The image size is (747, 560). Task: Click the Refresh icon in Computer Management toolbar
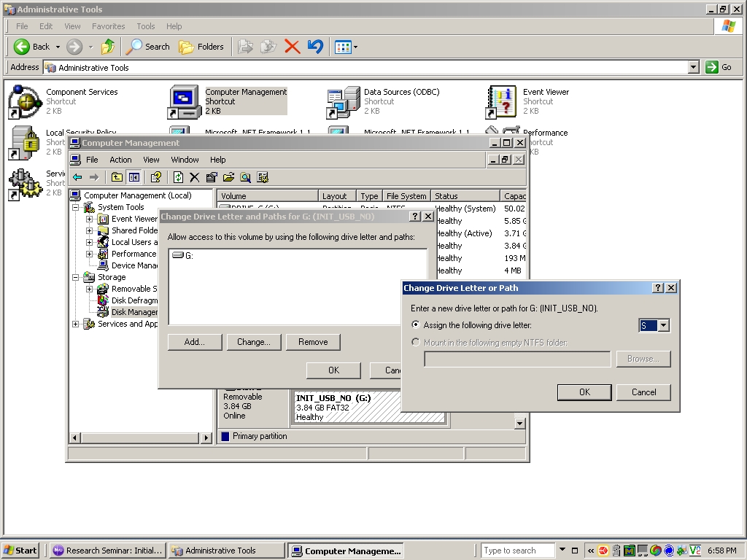[x=178, y=177]
